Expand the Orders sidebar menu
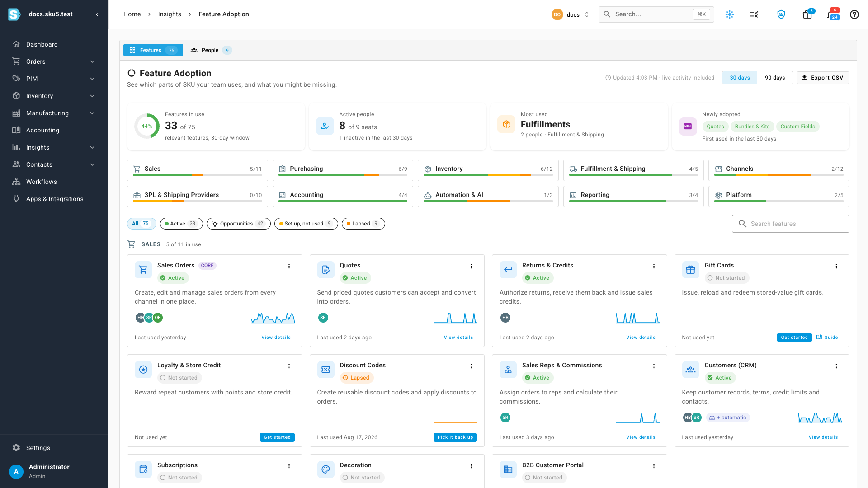Screen dimensions: 868x488 click(54, 61)
